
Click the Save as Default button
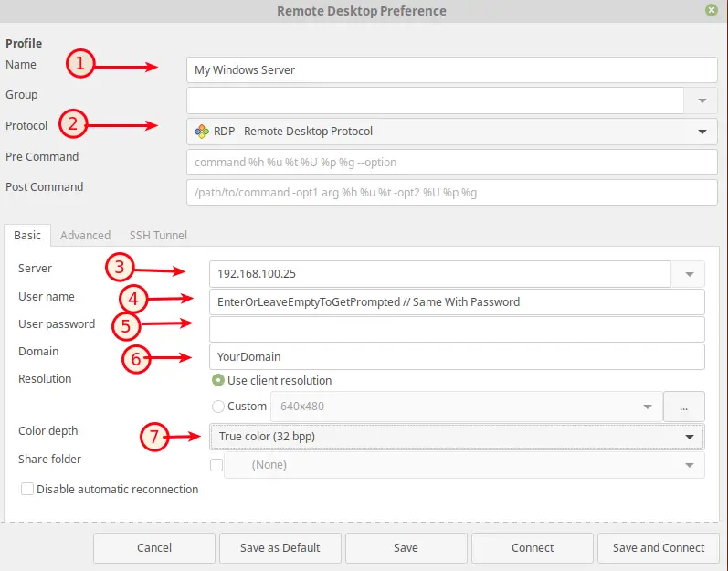tap(280, 548)
